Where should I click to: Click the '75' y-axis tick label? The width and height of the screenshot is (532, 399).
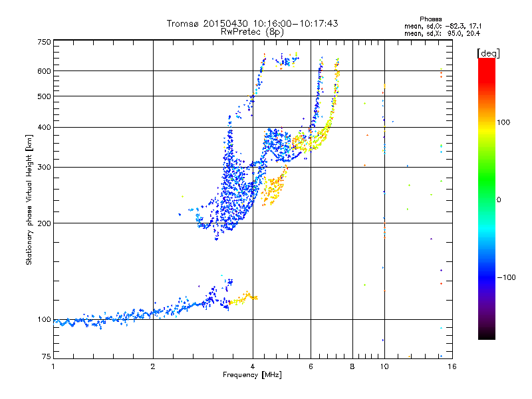pos(47,356)
